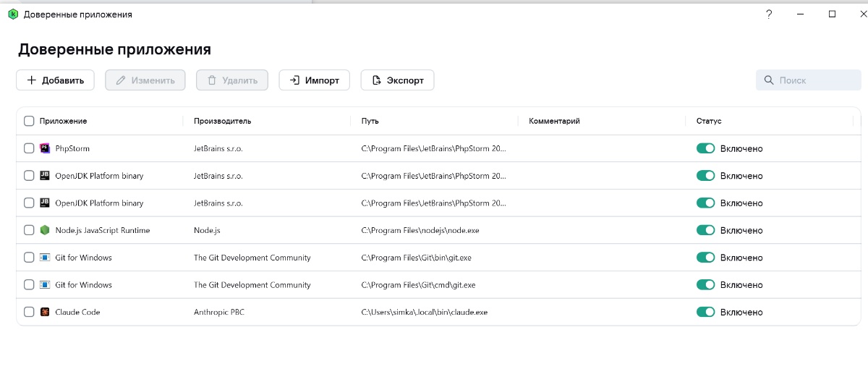
Task: Tick the select-all checkbox in header
Action: pyautogui.click(x=29, y=121)
